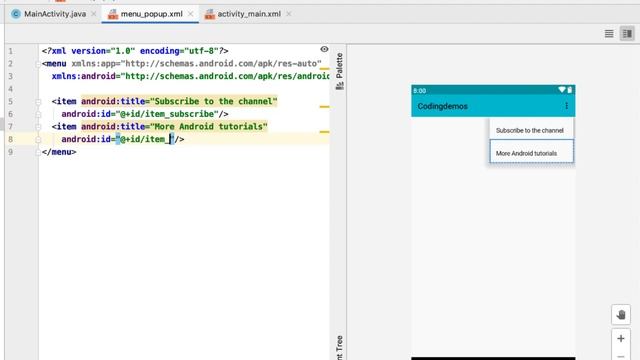The height and width of the screenshot is (360, 640).
Task: Click the Palette panel icon
Action: 340,86
